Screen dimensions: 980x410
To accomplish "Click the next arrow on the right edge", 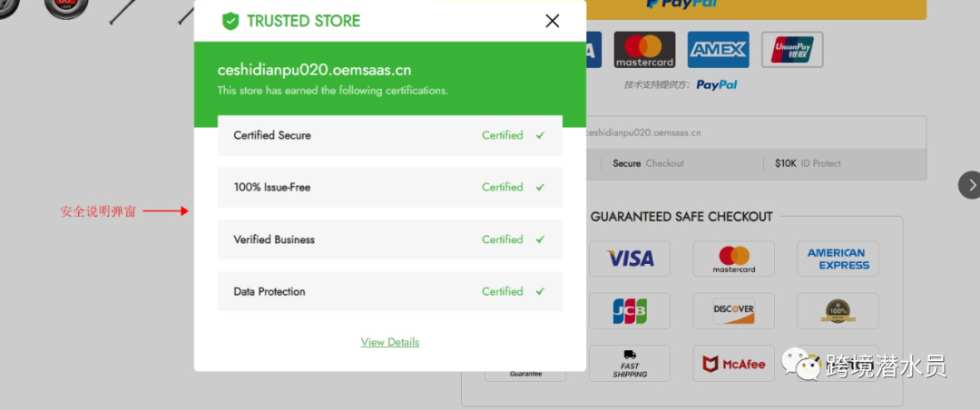I will (x=971, y=185).
